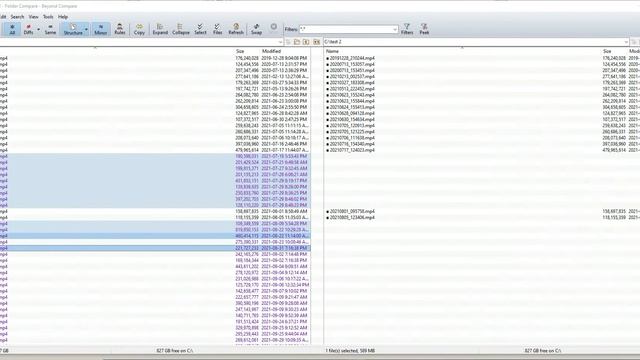Click the Files toolbar icon
640x360 pixels.
point(218,29)
